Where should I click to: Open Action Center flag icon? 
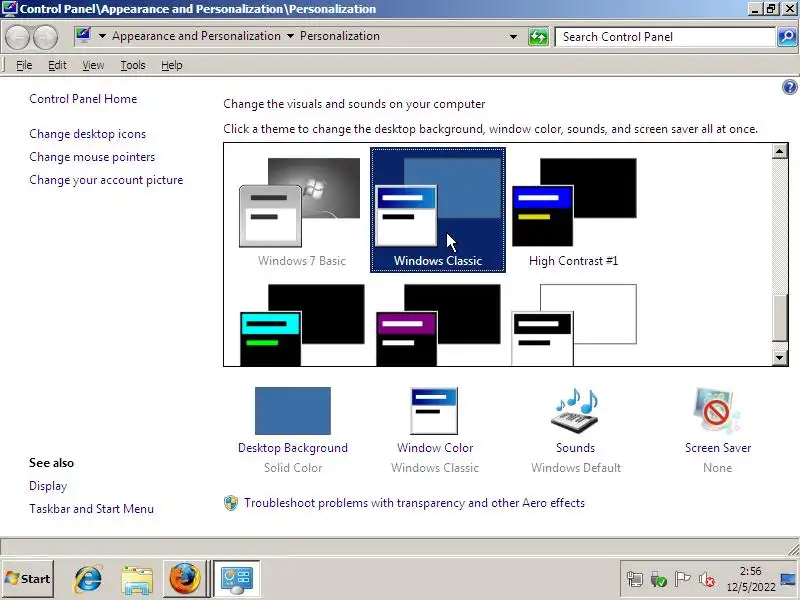(682, 579)
